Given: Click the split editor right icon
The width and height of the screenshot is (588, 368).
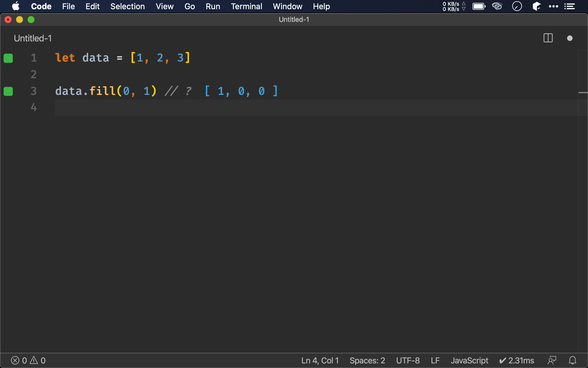Looking at the screenshot, I should click(548, 38).
